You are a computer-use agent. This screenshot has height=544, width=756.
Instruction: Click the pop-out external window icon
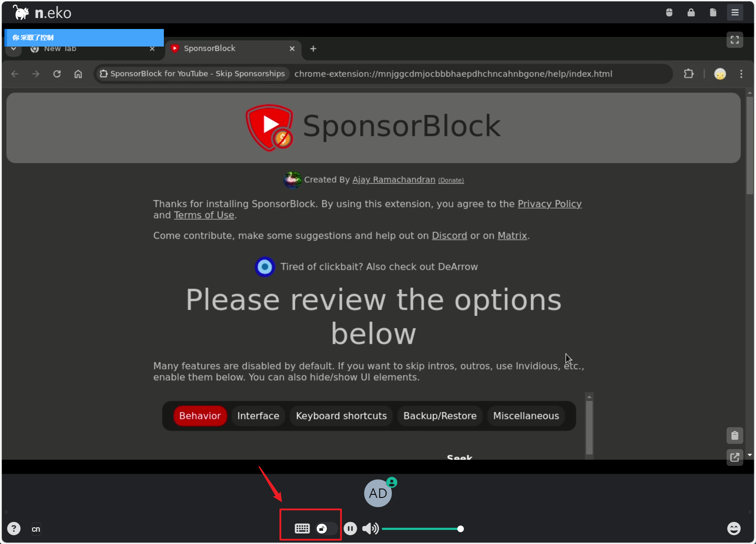734,458
